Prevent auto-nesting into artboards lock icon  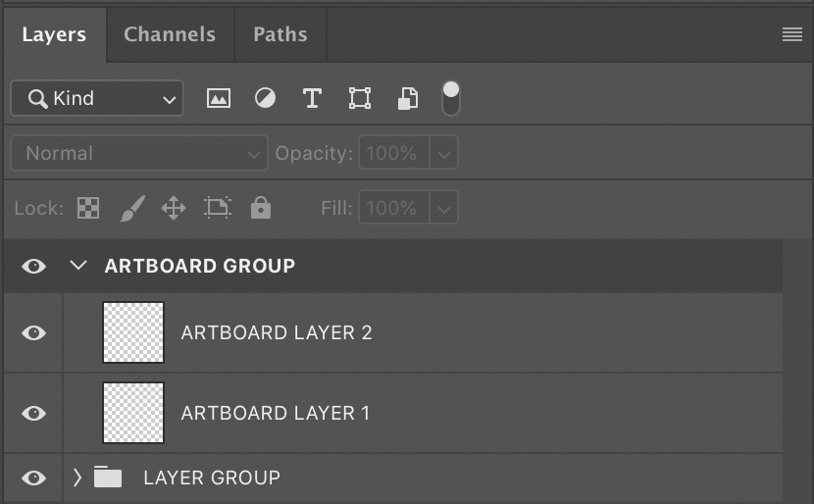pos(218,208)
